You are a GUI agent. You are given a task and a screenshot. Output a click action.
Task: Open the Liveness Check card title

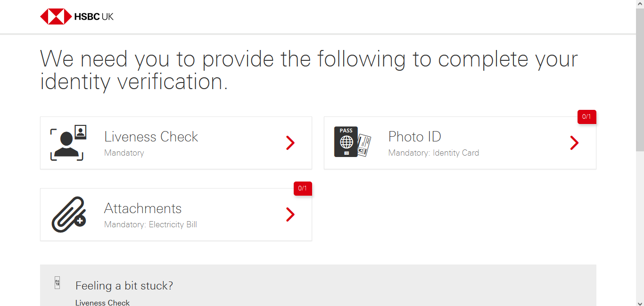151,137
